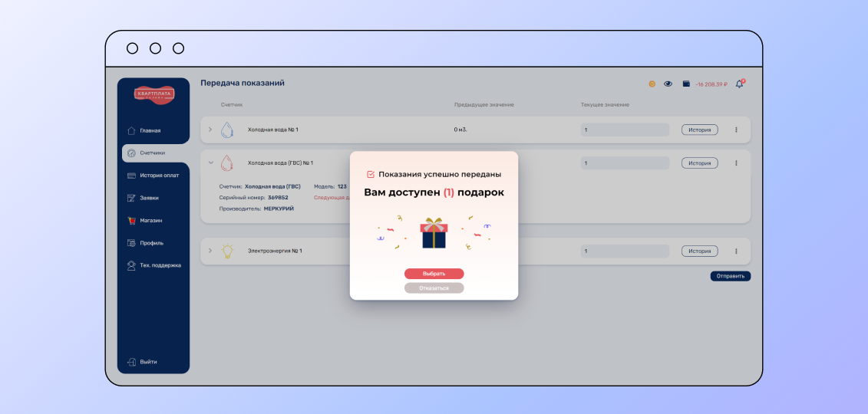Click the gift box image
The image size is (868, 414).
coord(434,233)
